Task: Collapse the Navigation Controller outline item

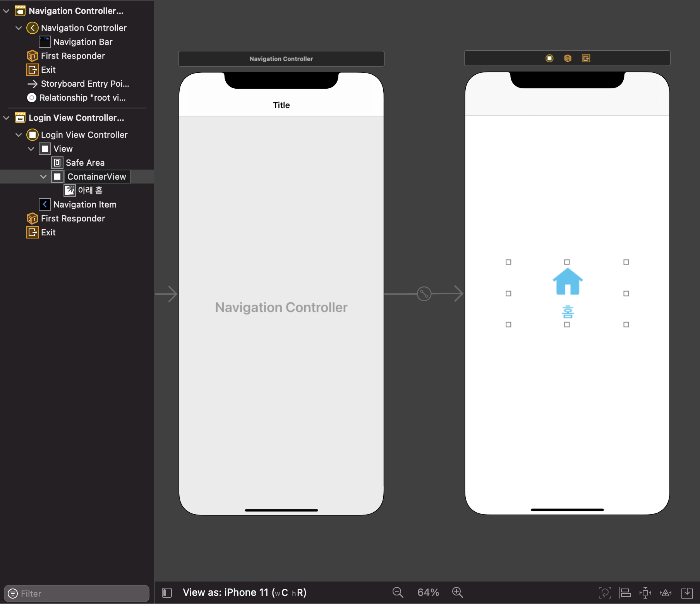Action: pos(19,28)
